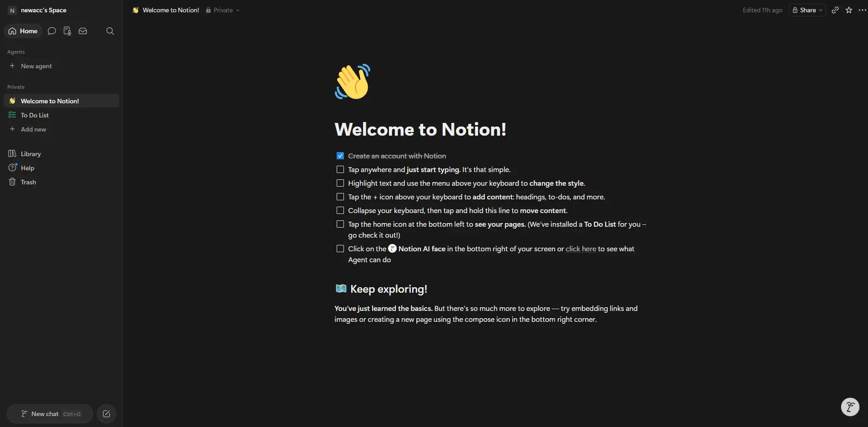Click the waving hand icon beside sidebar Welcome page
The width and height of the screenshot is (868, 427).
click(12, 101)
